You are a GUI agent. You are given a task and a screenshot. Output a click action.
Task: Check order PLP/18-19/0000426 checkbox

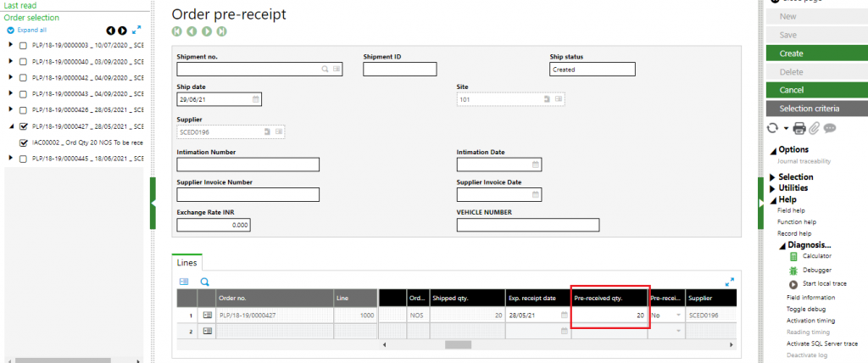23,110
